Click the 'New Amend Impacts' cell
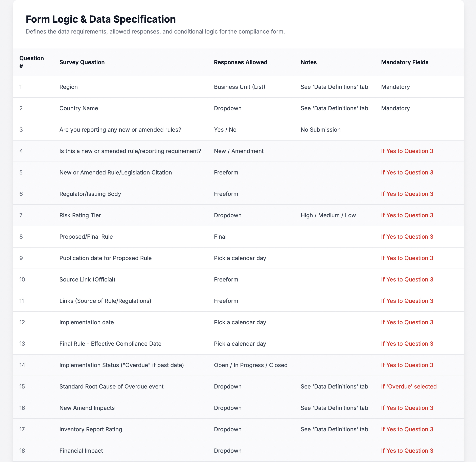 tap(87, 407)
